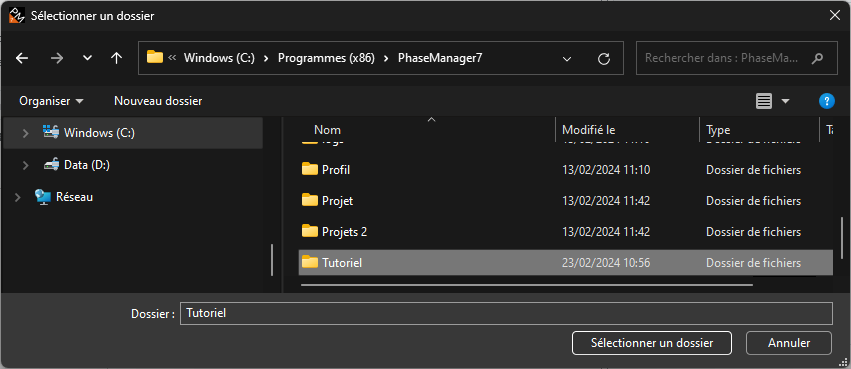Click the view layout icon

[x=764, y=101]
